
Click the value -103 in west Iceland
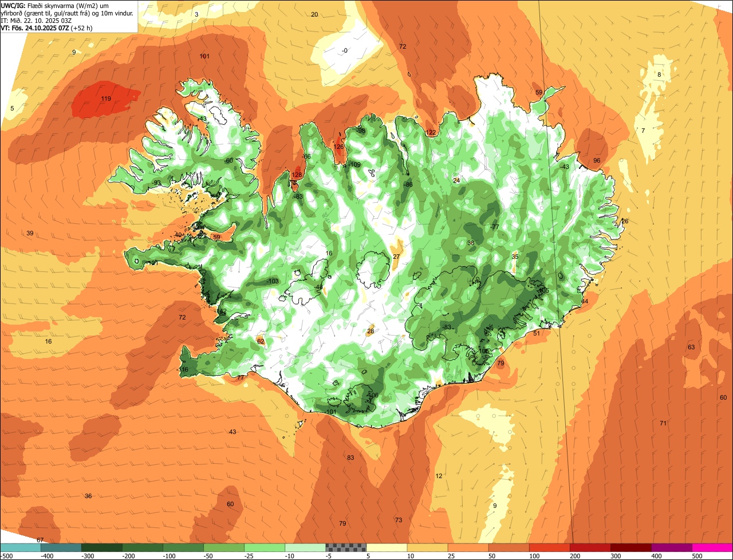click(x=273, y=281)
